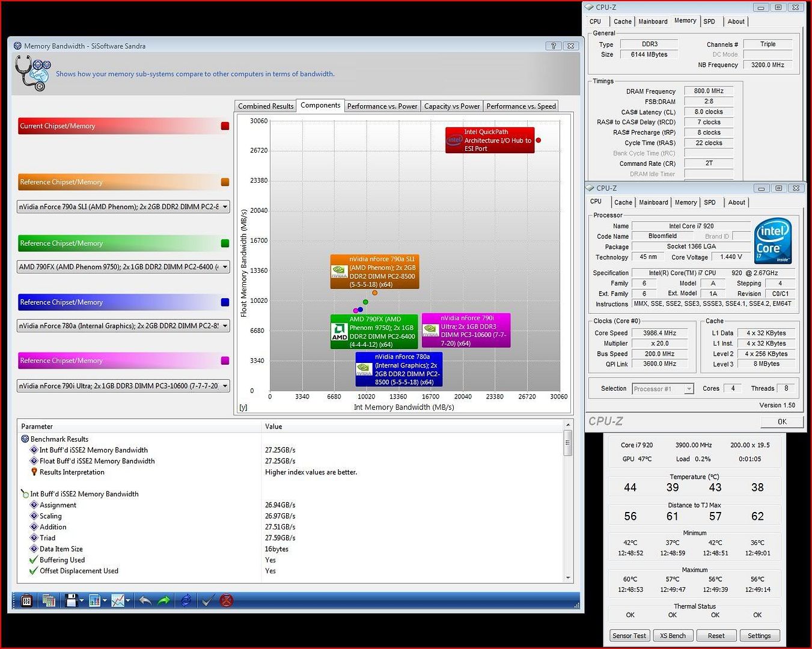Click the scroll up arrow in results list
This screenshot has width=812, height=649.
(x=568, y=425)
